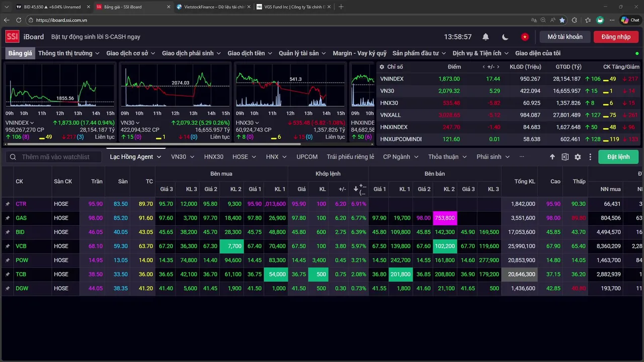This screenshot has width=644, height=362.
Task: Unpin the CTR row
Action: pyautogui.click(x=8, y=204)
